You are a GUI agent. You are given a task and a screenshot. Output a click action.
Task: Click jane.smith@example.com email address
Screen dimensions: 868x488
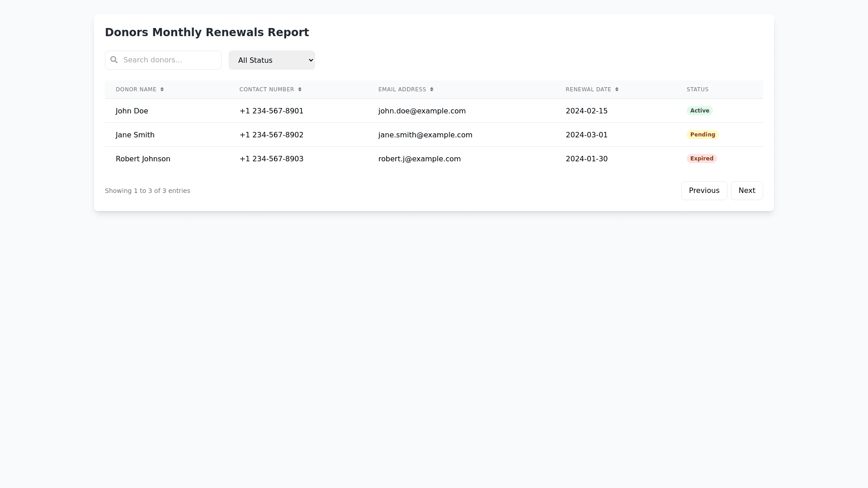pyautogui.click(x=425, y=135)
